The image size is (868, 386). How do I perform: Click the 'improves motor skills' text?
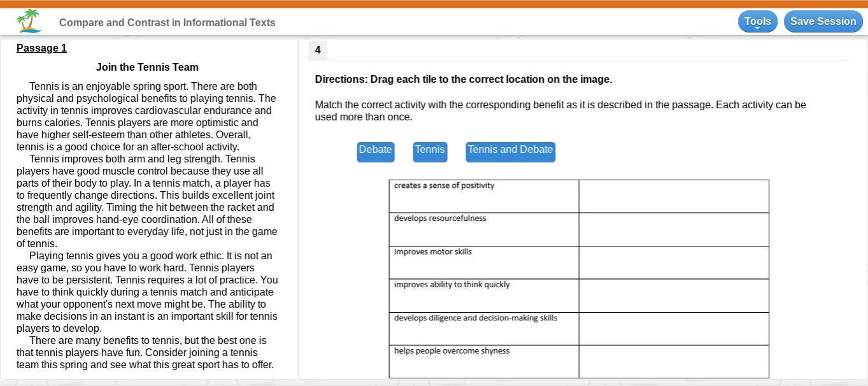[433, 252]
